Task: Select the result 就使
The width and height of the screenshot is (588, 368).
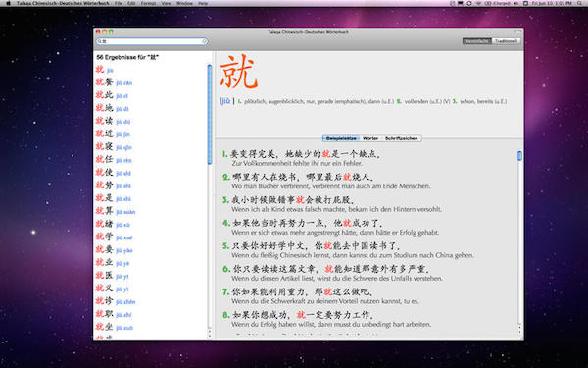Action: [114, 173]
